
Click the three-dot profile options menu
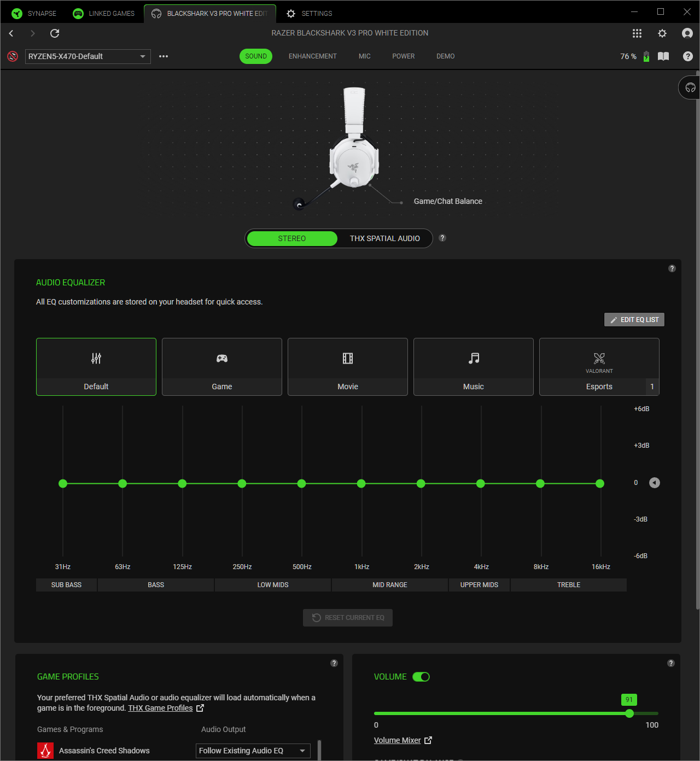coord(164,56)
